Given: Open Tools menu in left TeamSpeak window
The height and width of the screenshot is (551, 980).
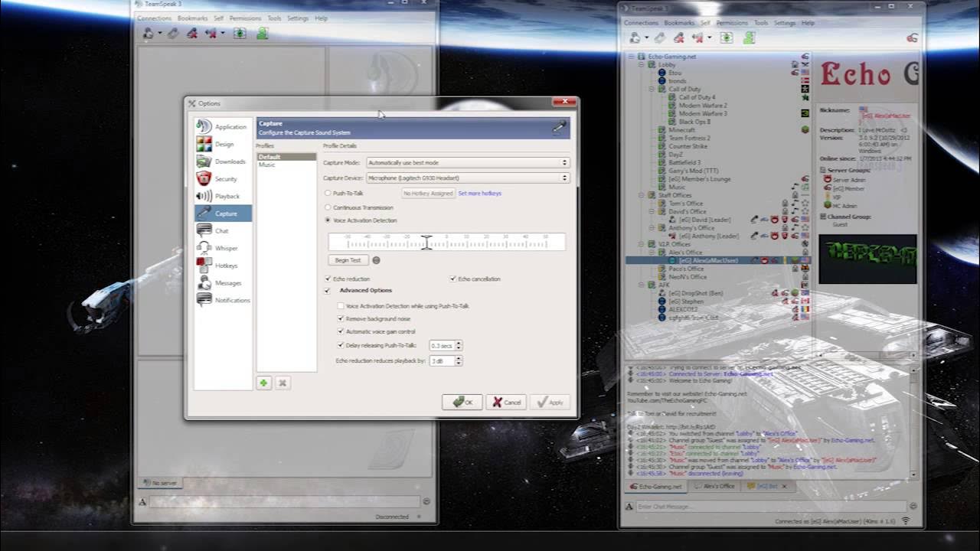Looking at the screenshot, I should (274, 18).
